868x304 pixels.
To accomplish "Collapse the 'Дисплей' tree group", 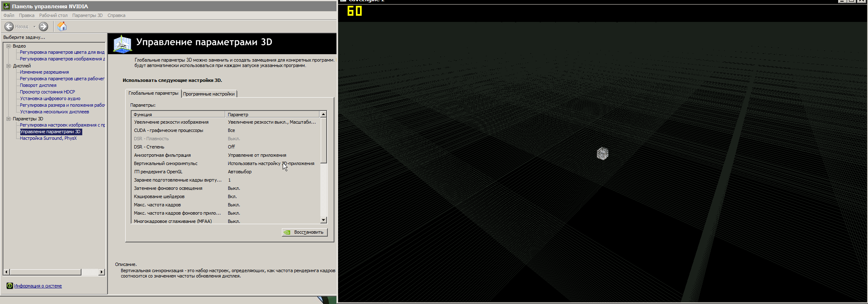I will [8, 66].
